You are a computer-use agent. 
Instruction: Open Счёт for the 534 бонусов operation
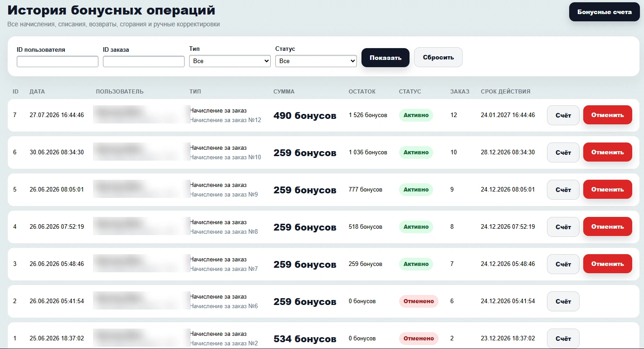(x=563, y=339)
